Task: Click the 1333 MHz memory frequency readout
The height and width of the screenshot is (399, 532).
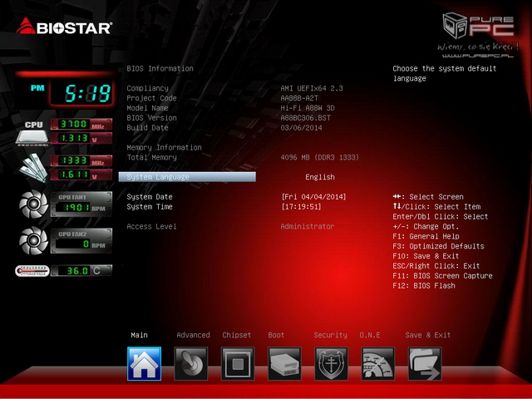Action: tap(81, 160)
